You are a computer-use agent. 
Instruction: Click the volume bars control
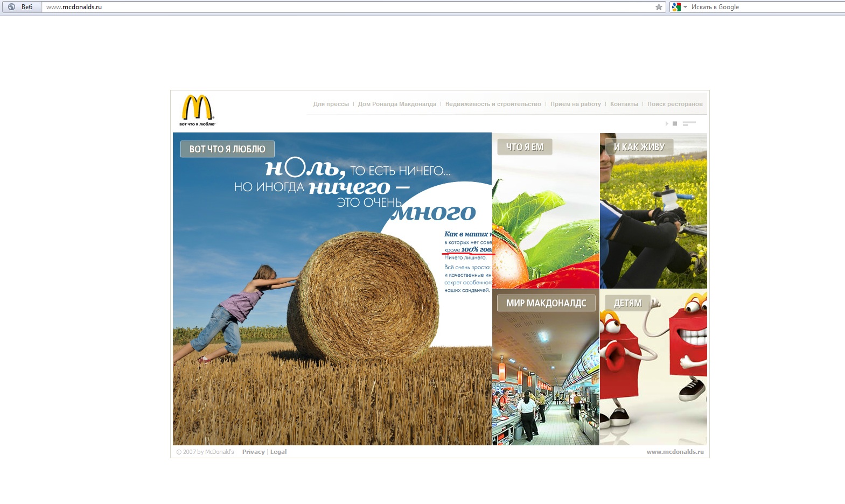tap(689, 124)
